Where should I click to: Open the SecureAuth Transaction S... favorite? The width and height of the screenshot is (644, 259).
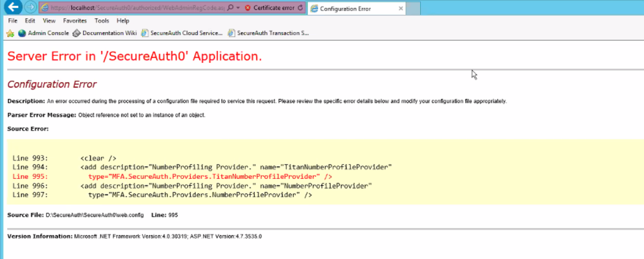(268, 33)
